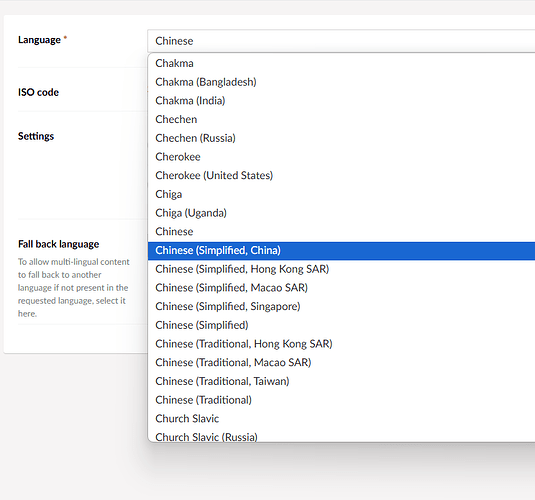535x500 pixels.
Task: Select Chinese (Traditional) entry
Action: point(341,400)
